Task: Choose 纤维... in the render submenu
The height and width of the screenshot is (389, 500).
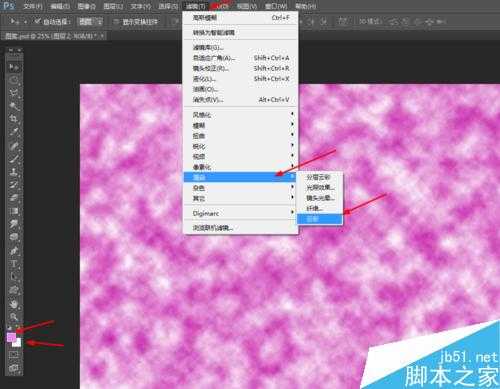Action: [x=320, y=208]
